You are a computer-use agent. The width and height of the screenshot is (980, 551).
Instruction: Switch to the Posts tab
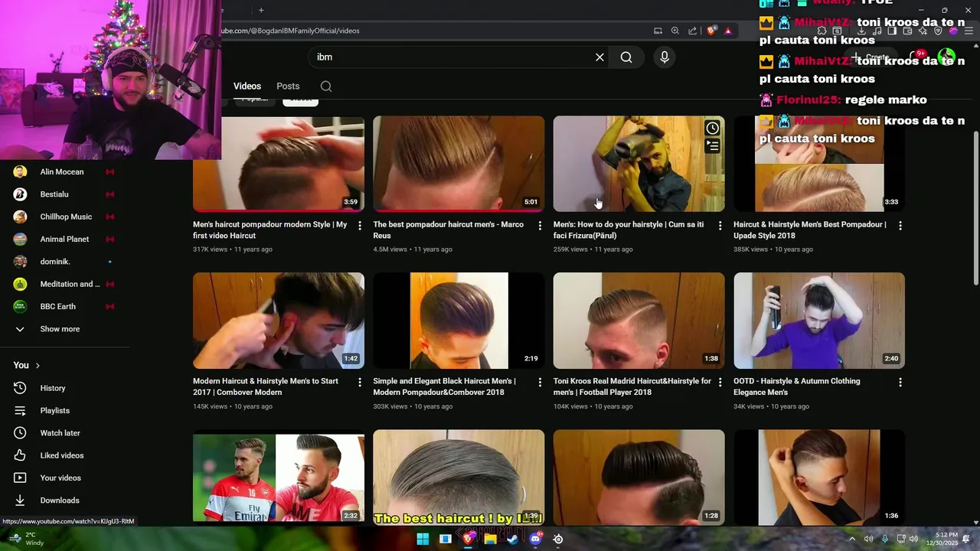click(x=288, y=86)
